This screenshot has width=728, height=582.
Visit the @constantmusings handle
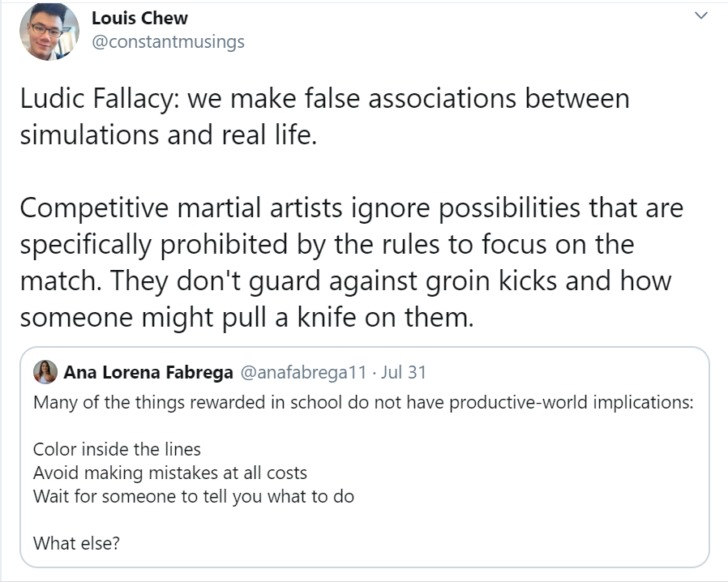click(x=168, y=41)
